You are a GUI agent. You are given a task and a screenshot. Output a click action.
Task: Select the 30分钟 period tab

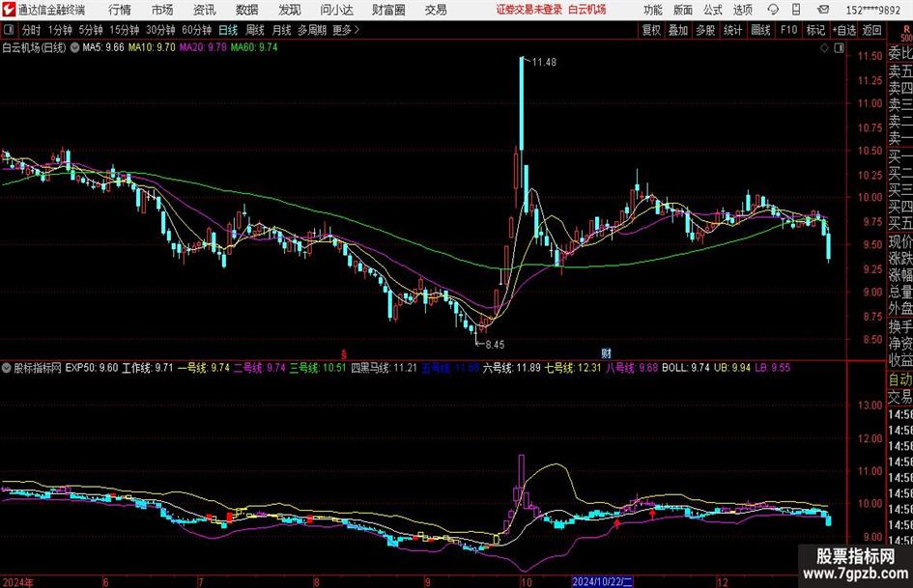pyautogui.click(x=160, y=30)
